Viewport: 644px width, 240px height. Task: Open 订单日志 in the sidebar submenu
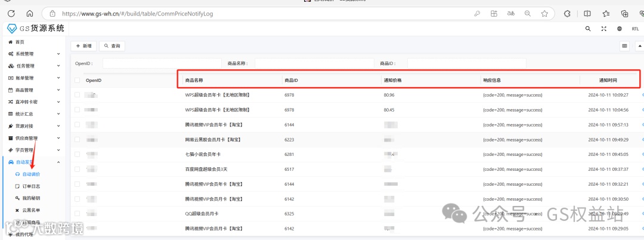[x=31, y=186]
